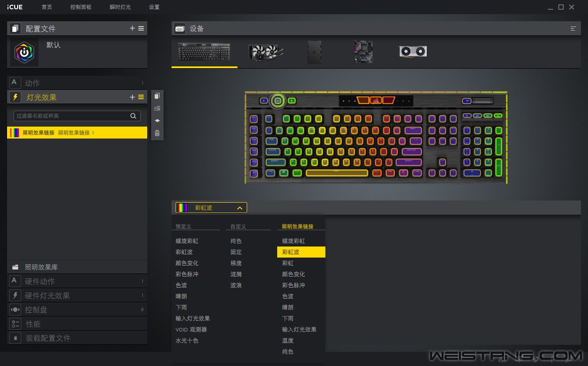Choose predefined 颜色变化 effect
588x366 pixels.
point(187,263)
